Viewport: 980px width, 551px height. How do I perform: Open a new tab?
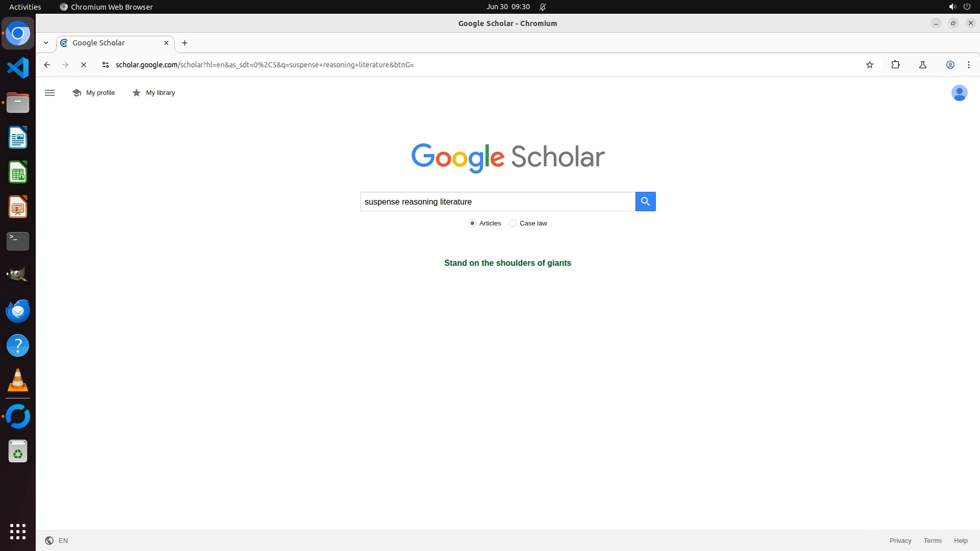pyautogui.click(x=185, y=43)
